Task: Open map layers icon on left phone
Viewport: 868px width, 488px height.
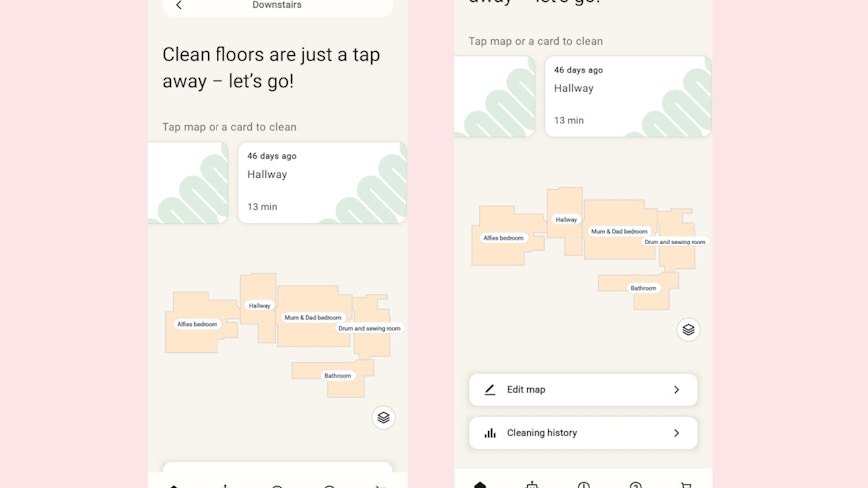Action: point(383,418)
